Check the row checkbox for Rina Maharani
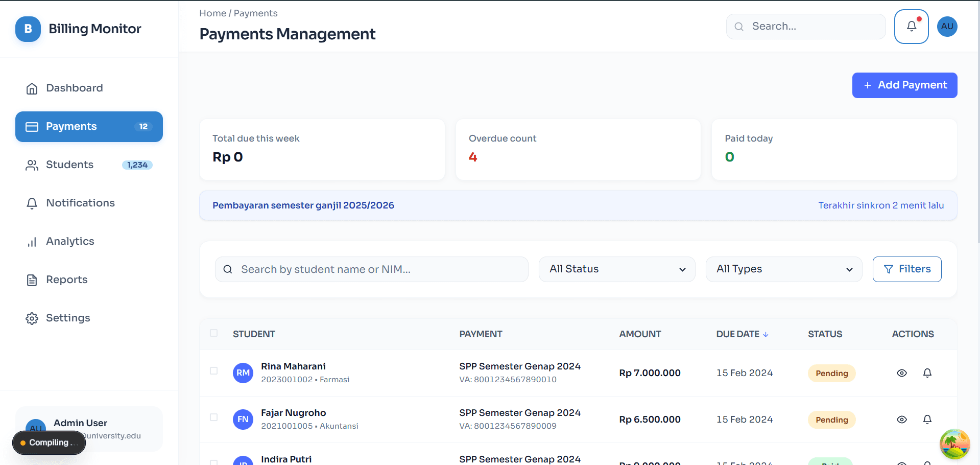980x465 pixels. coord(214,372)
